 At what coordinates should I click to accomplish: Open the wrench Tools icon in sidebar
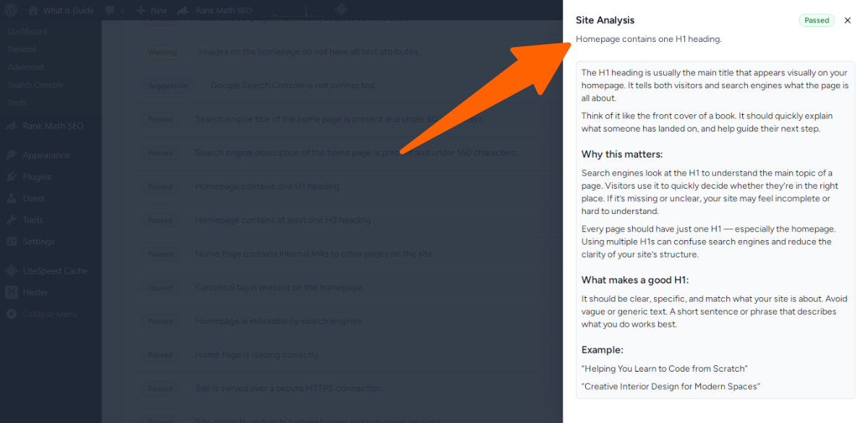tap(11, 220)
